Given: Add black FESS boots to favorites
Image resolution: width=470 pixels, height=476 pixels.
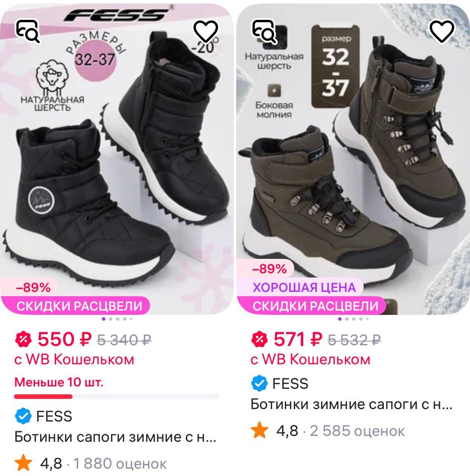Looking at the screenshot, I should 205,31.
